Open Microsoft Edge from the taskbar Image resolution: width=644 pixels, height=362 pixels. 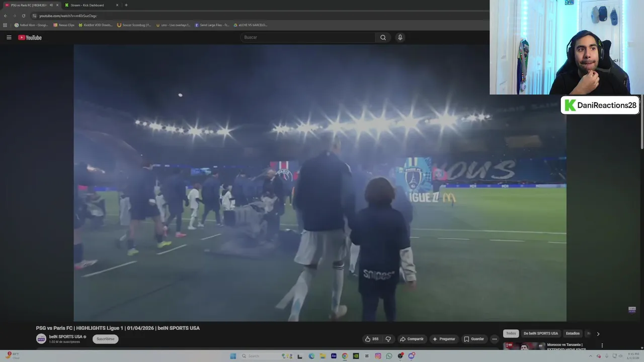[311, 356]
